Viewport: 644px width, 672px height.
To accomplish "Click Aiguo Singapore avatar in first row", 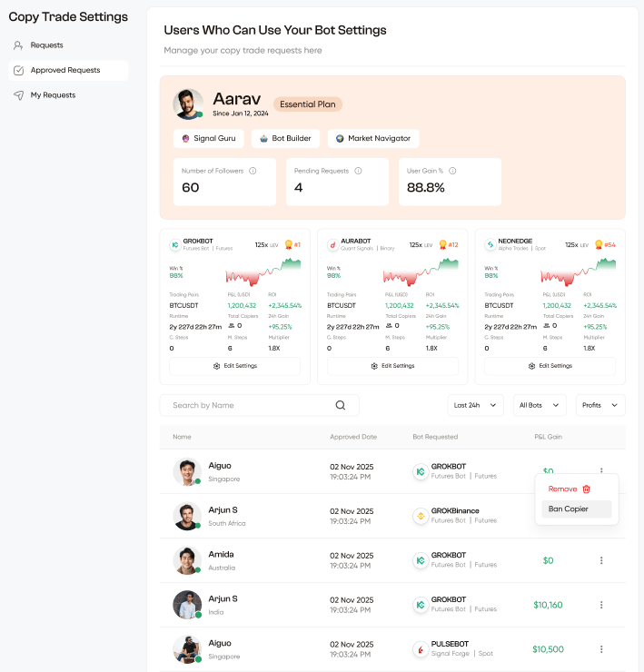I will pos(187,472).
